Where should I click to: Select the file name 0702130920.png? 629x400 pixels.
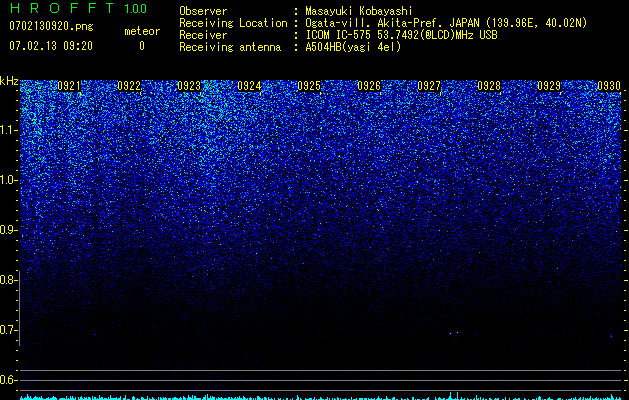point(51,26)
